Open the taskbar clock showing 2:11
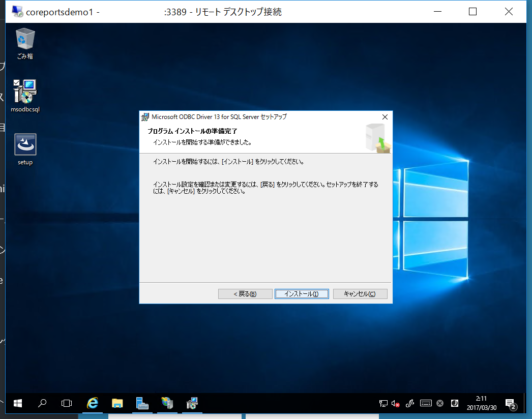The image size is (532, 419). (482, 403)
